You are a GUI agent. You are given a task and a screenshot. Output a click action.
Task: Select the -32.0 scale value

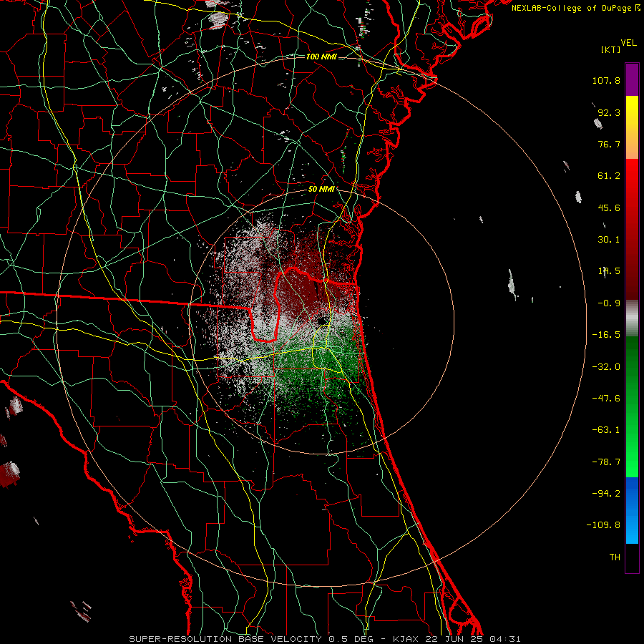point(606,367)
